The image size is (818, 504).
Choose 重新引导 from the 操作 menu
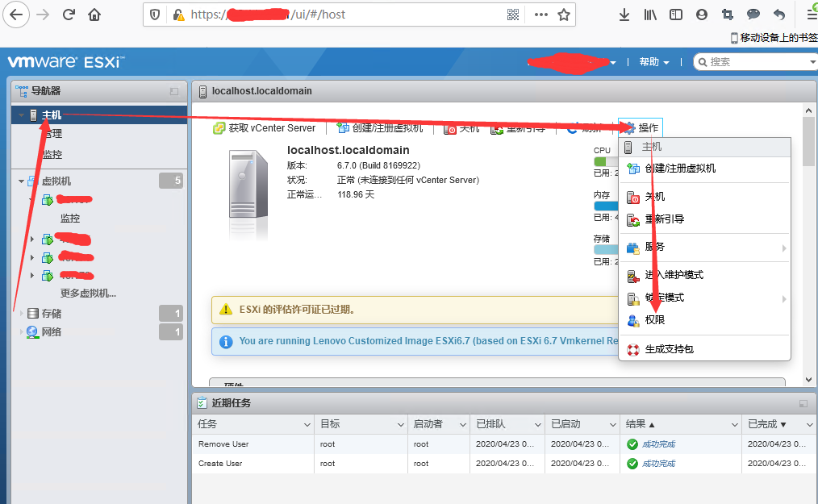coord(704,219)
